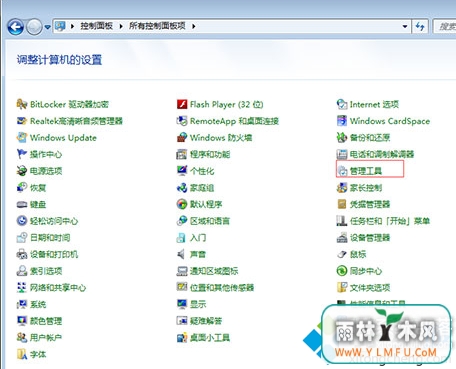Open 电源选项 battery icon

point(22,171)
